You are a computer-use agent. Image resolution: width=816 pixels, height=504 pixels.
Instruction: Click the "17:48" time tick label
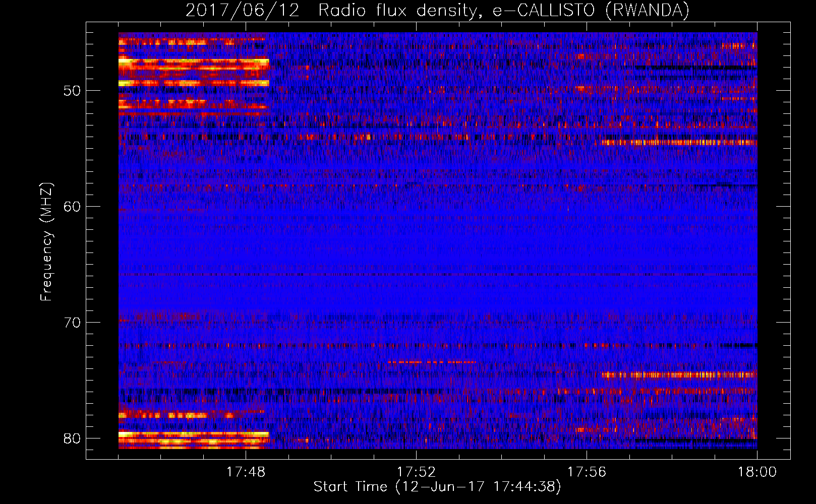point(246,472)
